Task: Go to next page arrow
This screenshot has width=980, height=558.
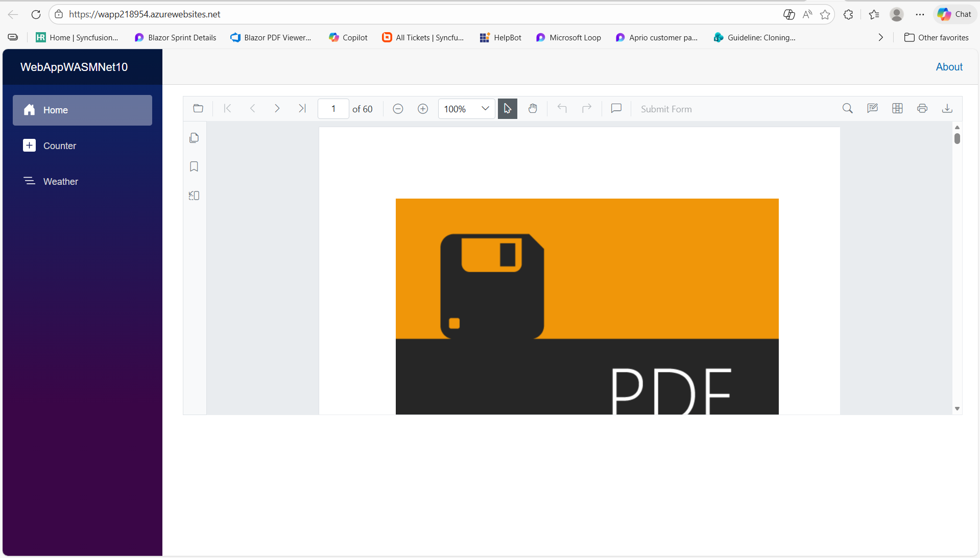Action: (277, 109)
